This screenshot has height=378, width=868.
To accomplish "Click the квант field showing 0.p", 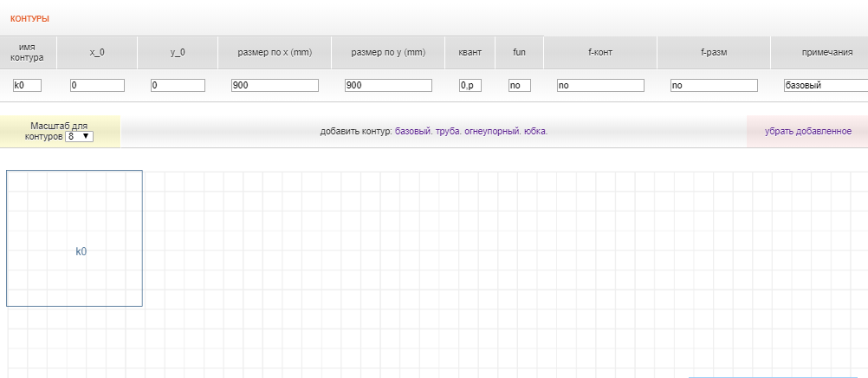I will click(470, 86).
